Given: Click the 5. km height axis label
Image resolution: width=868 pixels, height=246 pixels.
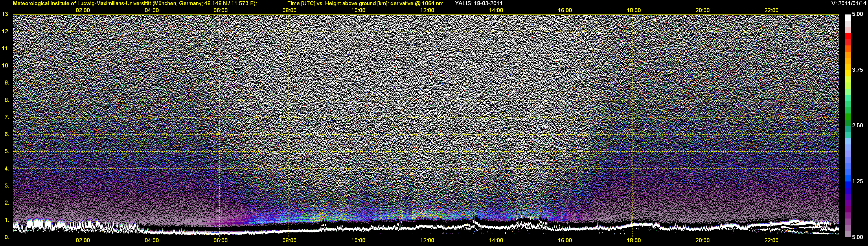Looking at the screenshot, I should [7, 151].
